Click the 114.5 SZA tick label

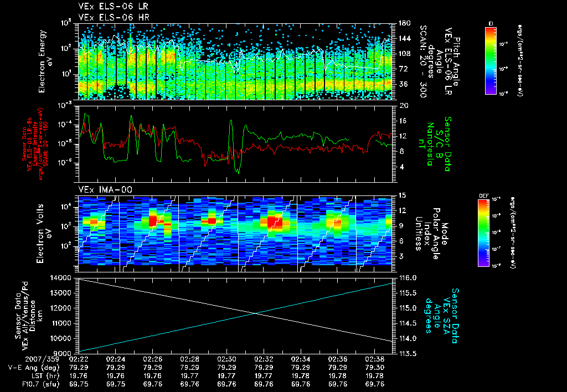408,323
